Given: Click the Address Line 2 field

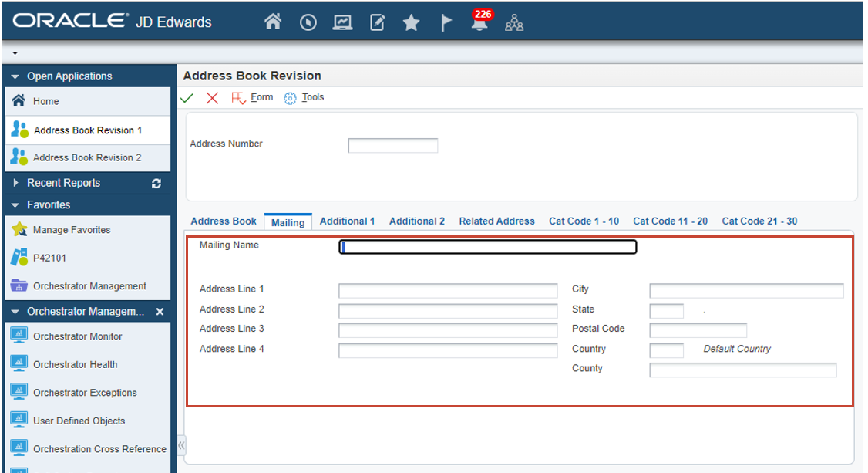Looking at the screenshot, I should tap(448, 311).
